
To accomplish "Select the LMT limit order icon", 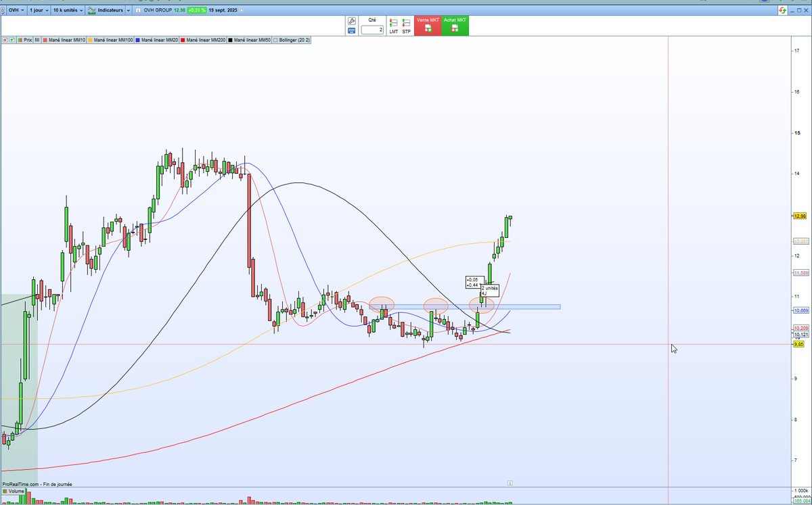I will point(393,26).
